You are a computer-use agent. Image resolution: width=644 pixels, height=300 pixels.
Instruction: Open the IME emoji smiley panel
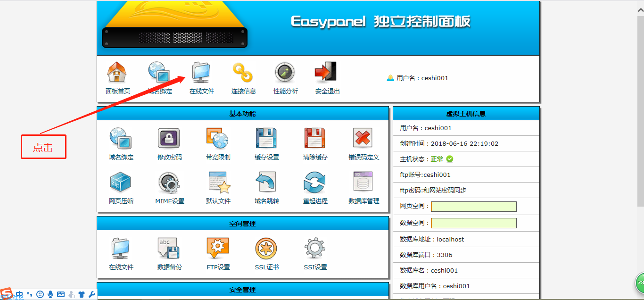40,294
